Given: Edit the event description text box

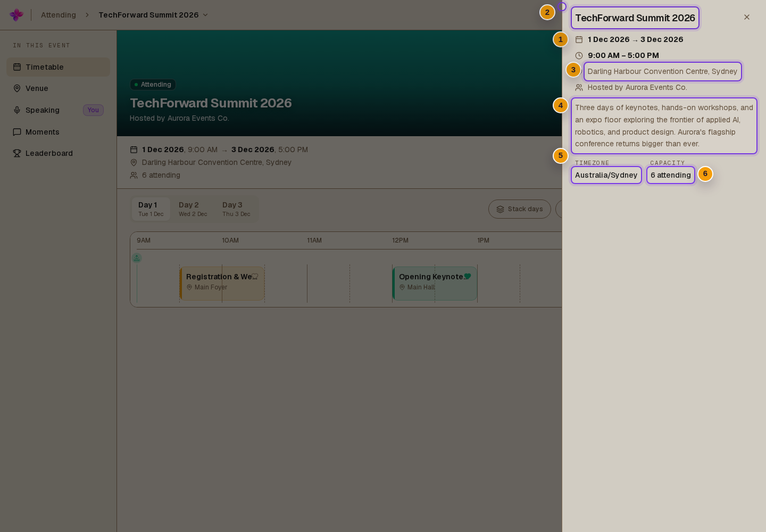Looking at the screenshot, I should 664,126.
